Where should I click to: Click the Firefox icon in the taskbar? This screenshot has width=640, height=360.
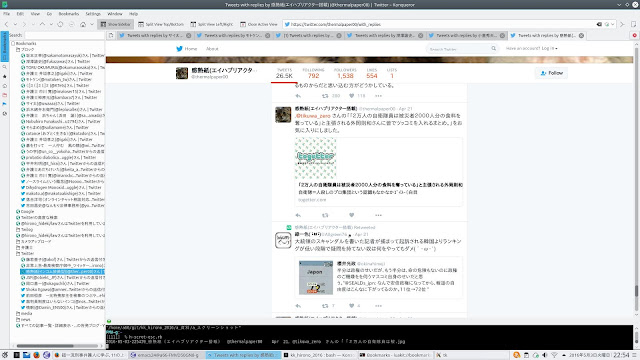pos(36,355)
